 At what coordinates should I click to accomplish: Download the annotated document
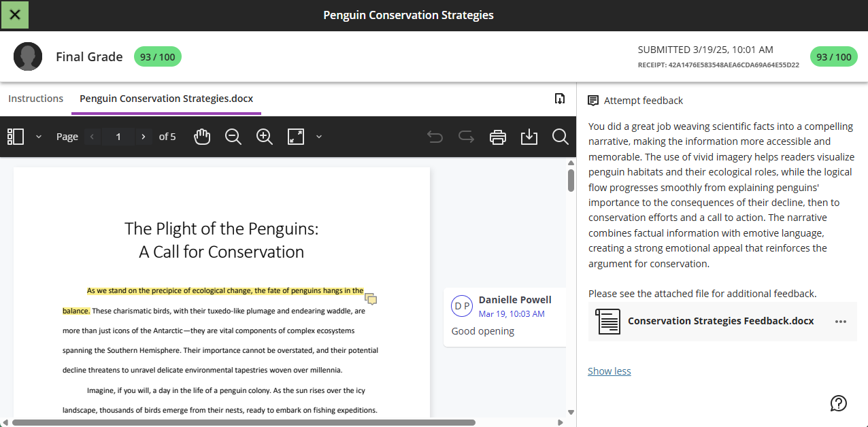point(529,137)
